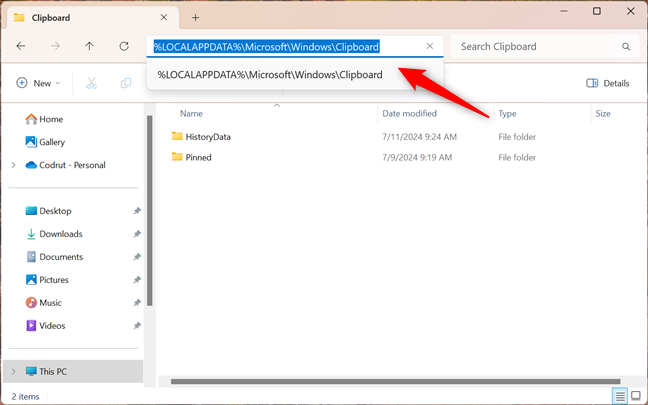Click the search magnifier icon
Image resolution: width=648 pixels, height=405 pixels.
(x=626, y=47)
